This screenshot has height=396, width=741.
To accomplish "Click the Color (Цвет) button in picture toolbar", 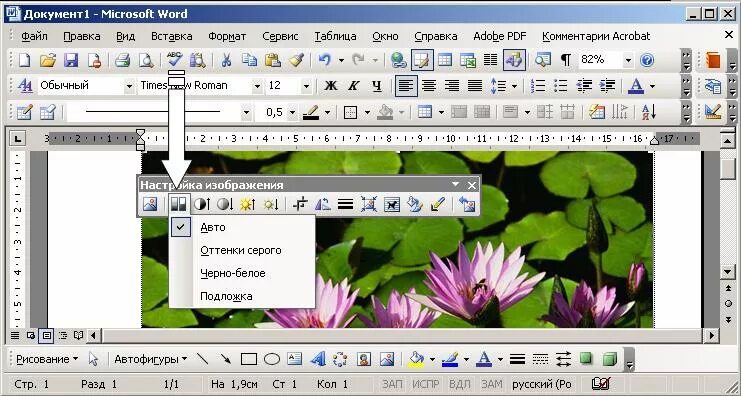I will [179, 205].
